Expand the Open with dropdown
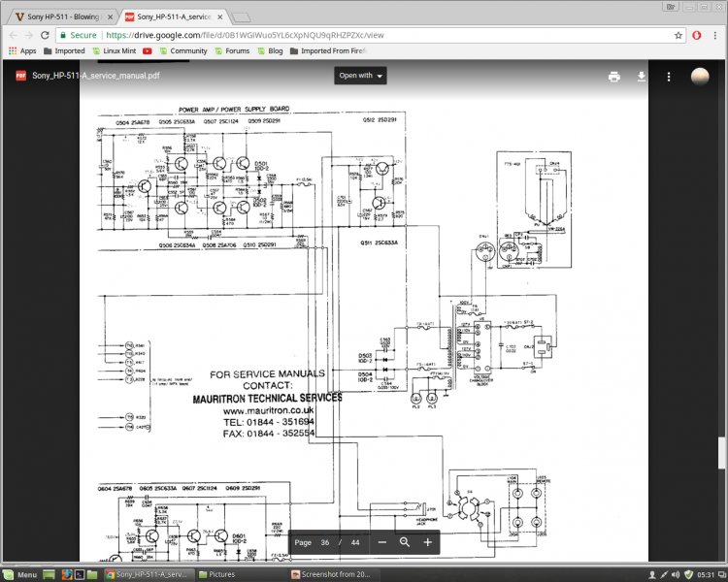The image size is (728, 582). (x=360, y=76)
